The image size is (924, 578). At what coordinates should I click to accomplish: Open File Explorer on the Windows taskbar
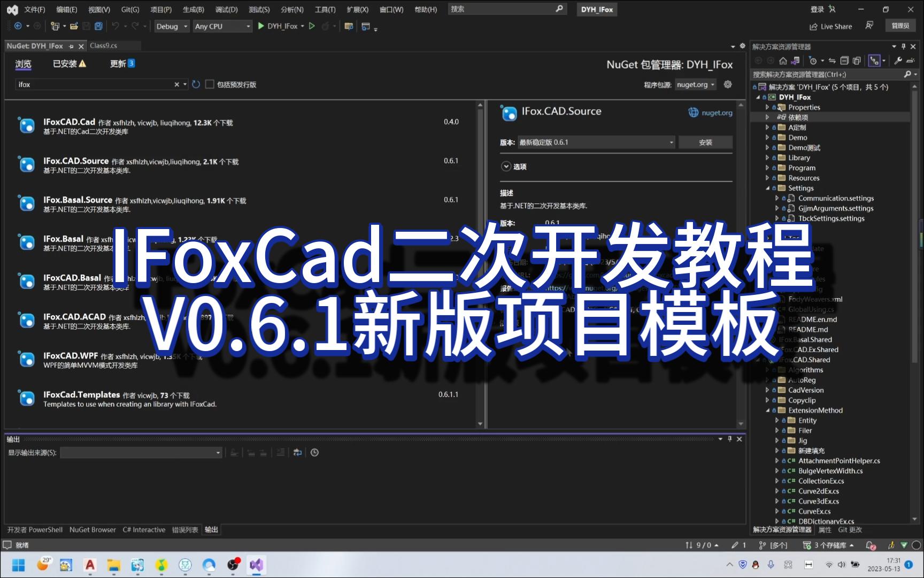tap(113, 565)
